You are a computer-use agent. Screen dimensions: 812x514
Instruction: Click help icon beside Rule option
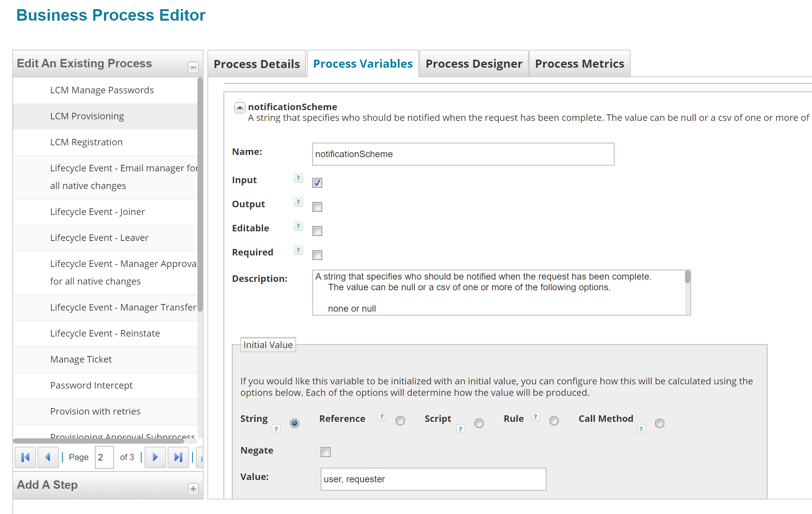click(536, 416)
